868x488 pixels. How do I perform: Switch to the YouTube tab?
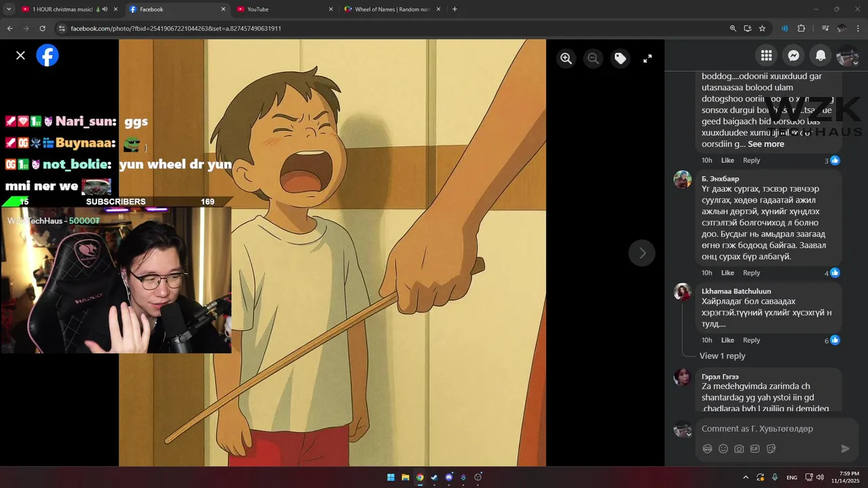pos(285,9)
